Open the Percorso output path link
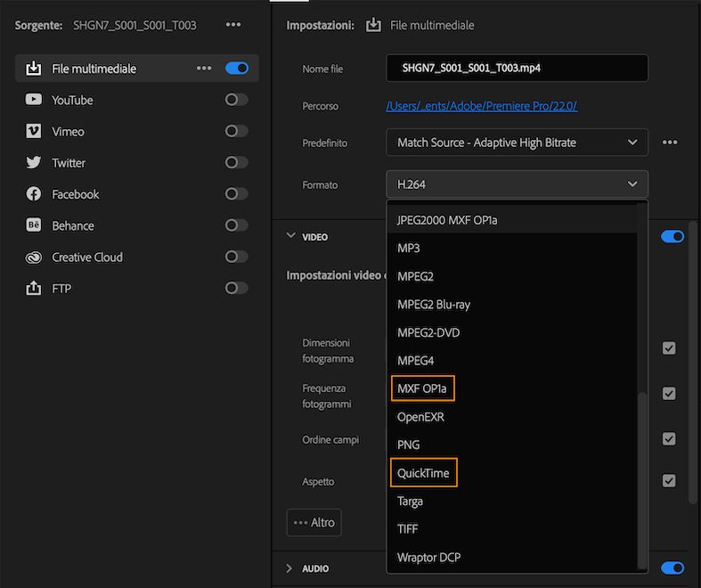 481,106
